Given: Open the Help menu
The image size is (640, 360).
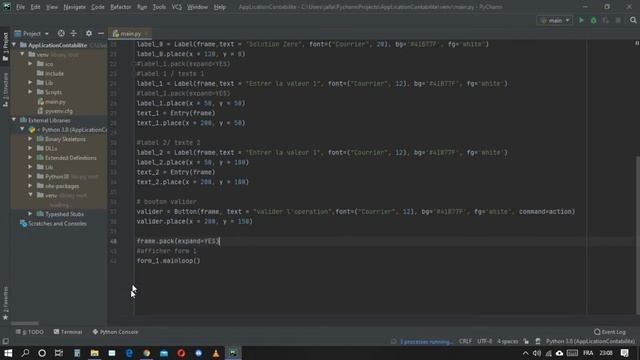Looking at the screenshot, I should 220,7.
